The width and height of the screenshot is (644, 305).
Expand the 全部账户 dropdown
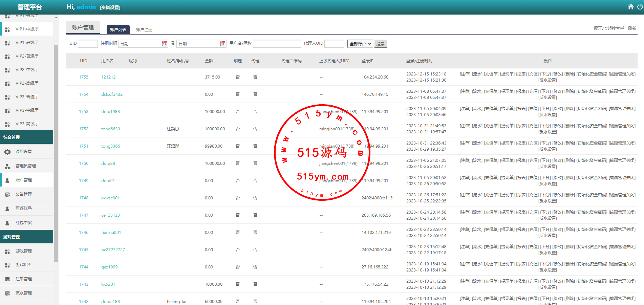[x=360, y=44]
